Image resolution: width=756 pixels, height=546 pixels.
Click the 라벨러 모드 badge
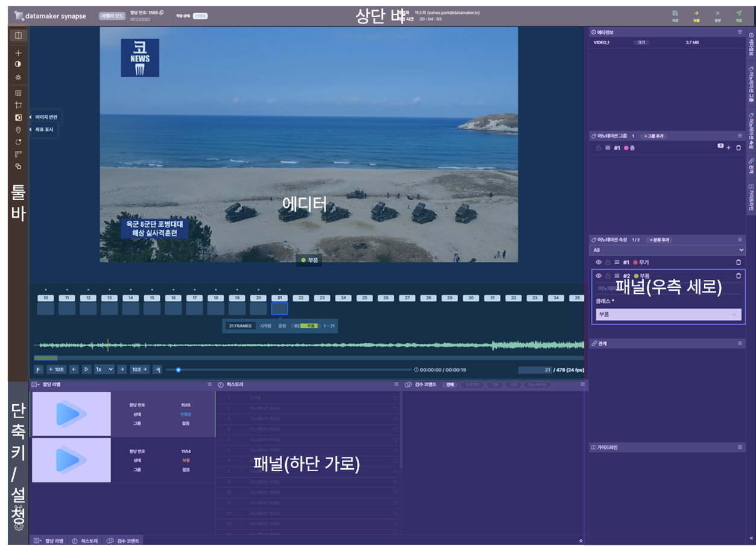pos(112,16)
